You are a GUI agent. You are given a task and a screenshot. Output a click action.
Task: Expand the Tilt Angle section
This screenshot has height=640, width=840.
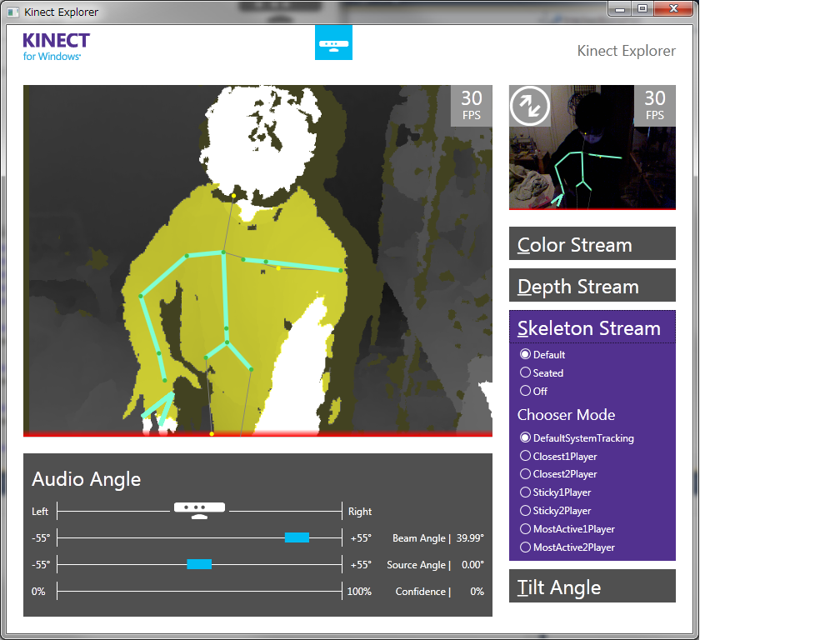tap(592, 586)
